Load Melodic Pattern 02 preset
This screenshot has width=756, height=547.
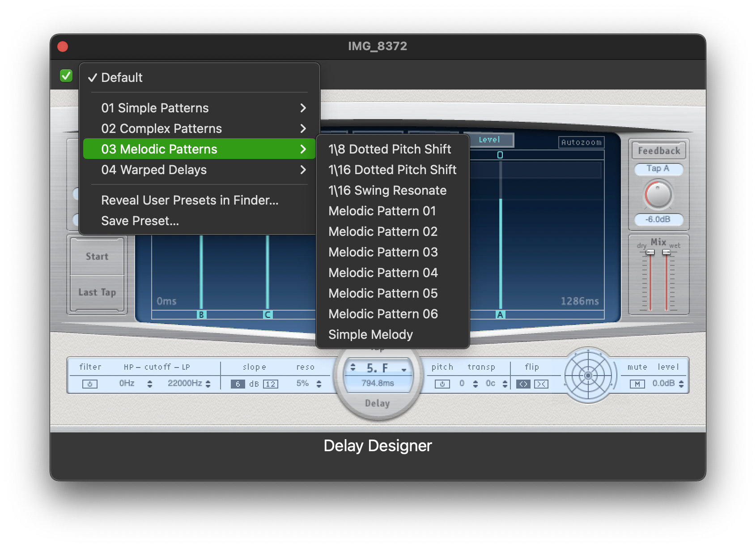[393, 231]
